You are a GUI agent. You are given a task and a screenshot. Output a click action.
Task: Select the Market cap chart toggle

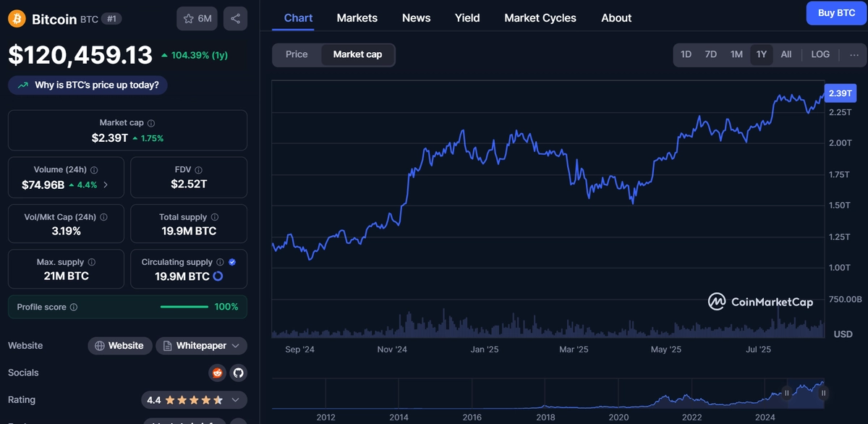coord(357,54)
